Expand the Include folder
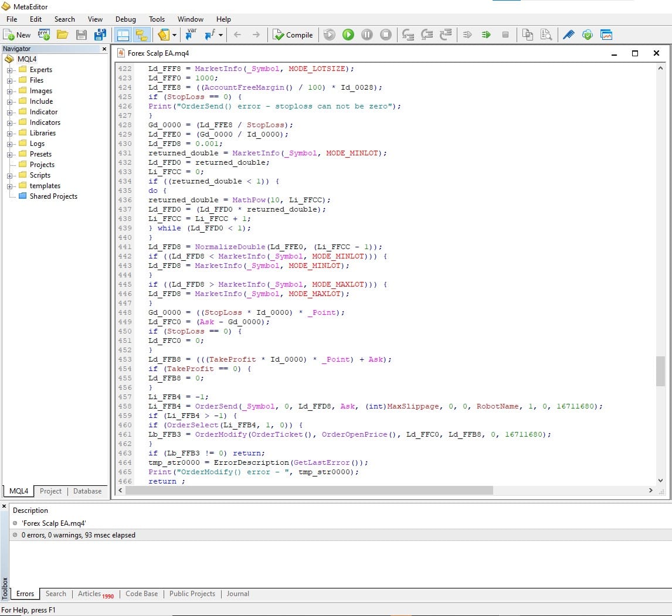 9,102
